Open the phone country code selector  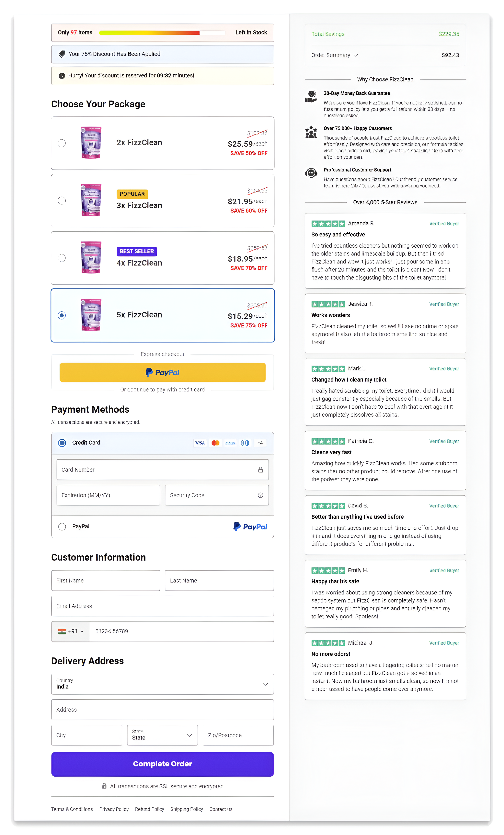(71, 631)
